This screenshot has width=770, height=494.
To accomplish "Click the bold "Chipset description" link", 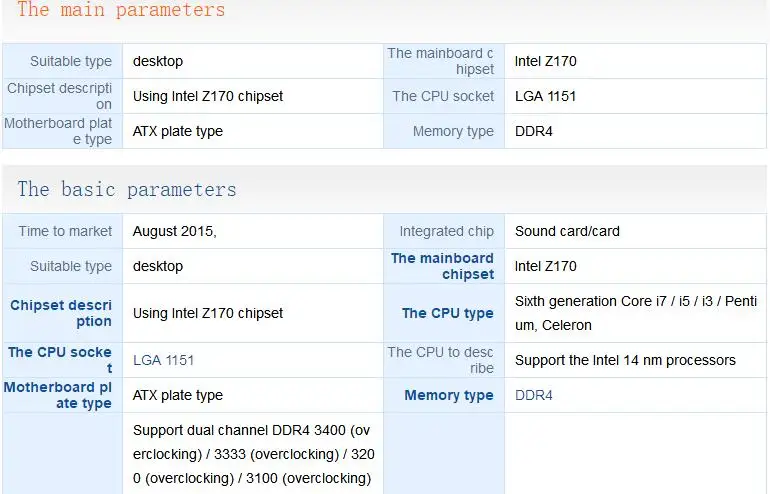I will point(61,313).
